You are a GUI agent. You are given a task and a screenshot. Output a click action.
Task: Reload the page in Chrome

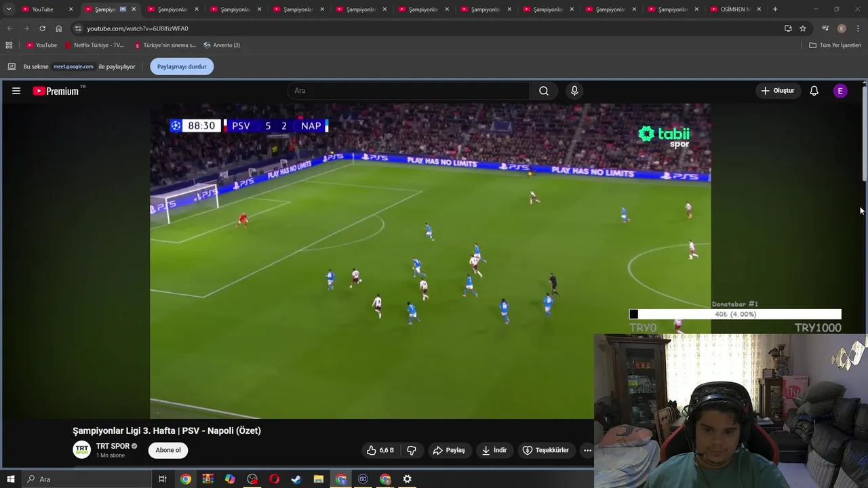coord(42,28)
